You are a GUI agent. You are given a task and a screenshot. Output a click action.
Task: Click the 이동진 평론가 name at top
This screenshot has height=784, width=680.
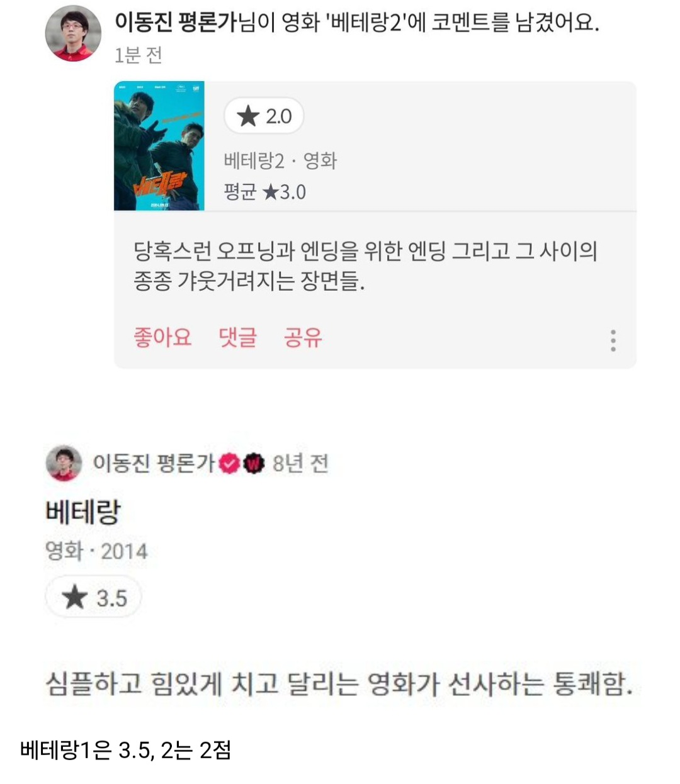(x=174, y=23)
